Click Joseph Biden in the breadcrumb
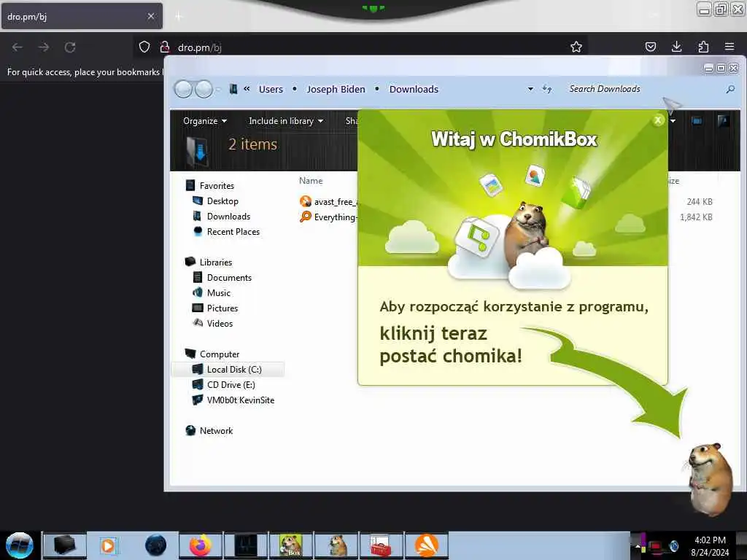Screen dimensions: 747x560 [336, 89]
